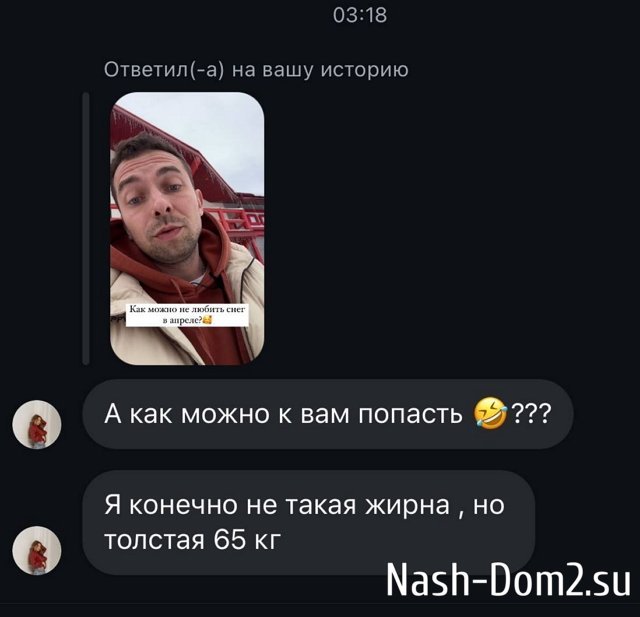The image size is (640, 617).
Task: Click the three question marks in first message
Action: [x=531, y=414]
